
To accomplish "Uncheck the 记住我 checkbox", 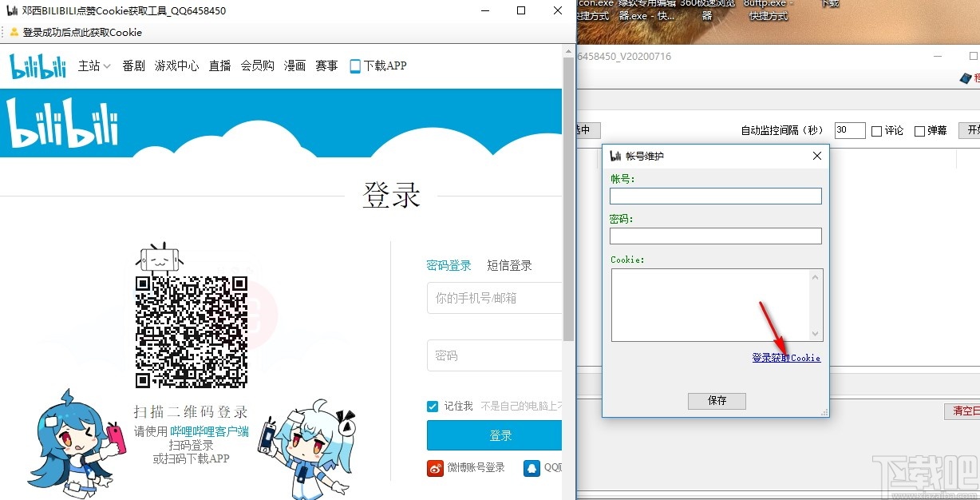I will click(432, 406).
